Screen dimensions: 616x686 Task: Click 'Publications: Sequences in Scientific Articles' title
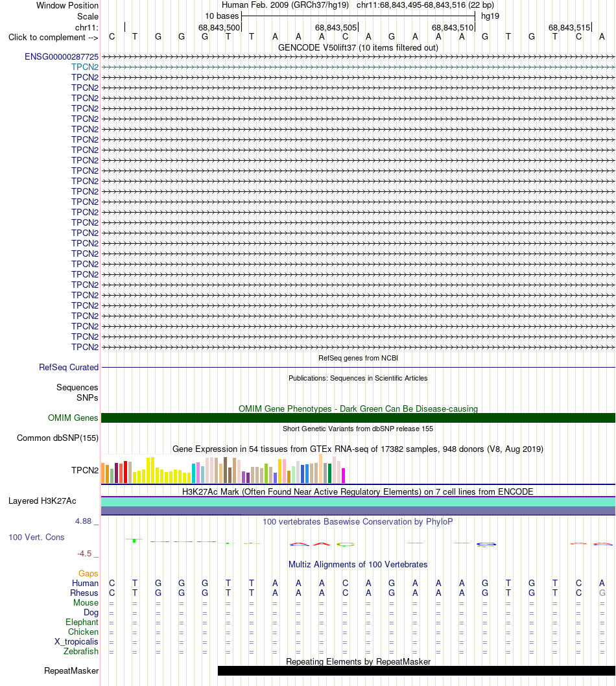coord(358,378)
